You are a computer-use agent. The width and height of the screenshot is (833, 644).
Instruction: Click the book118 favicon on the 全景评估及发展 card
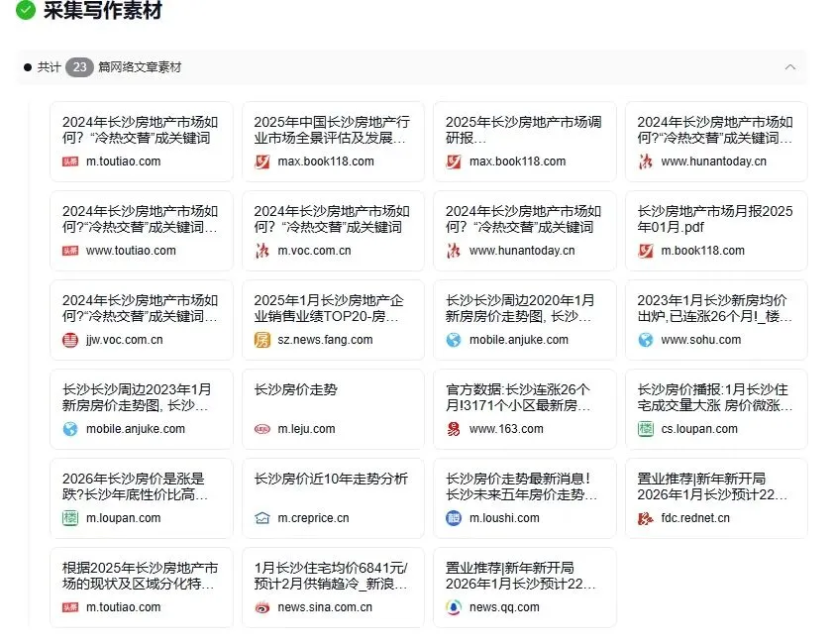261,161
